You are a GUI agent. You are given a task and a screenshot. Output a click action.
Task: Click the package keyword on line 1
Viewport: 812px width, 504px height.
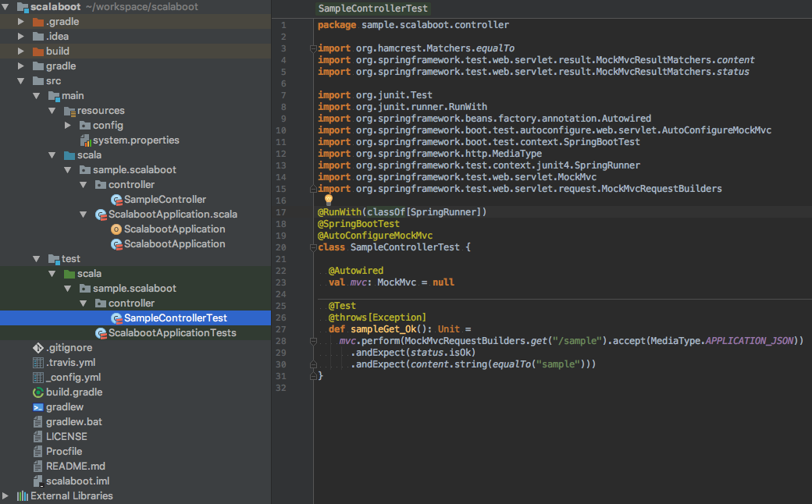[337, 25]
